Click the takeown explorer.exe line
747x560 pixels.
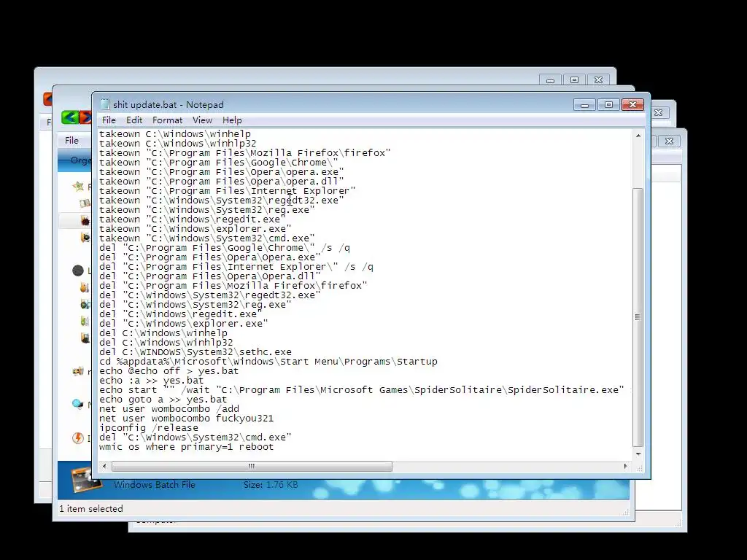pos(196,228)
